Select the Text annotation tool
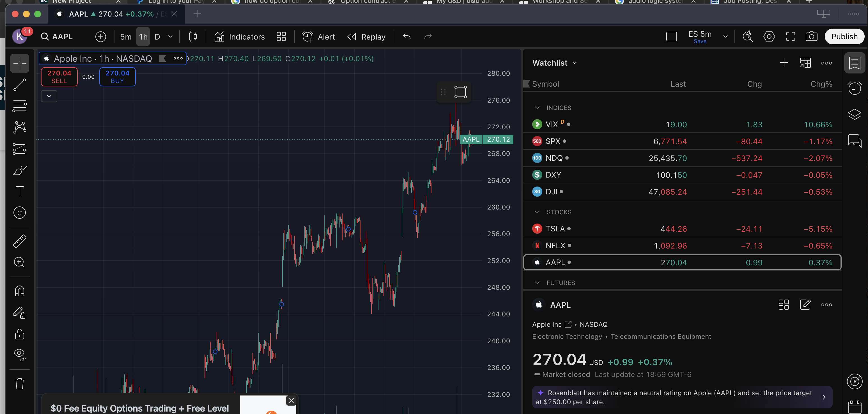This screenshot has height=414, width=868. click(20, 191)
